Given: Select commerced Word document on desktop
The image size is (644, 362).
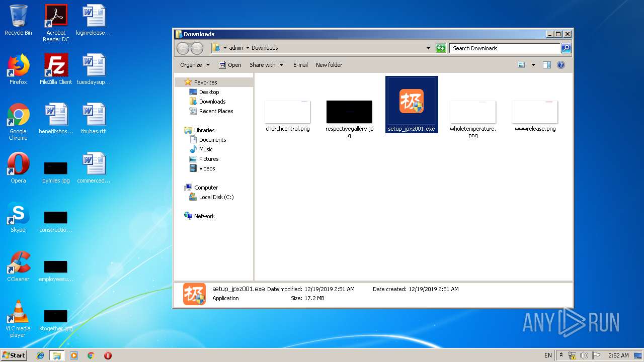Looking at the screenshot, I should [x=94, y=168].
